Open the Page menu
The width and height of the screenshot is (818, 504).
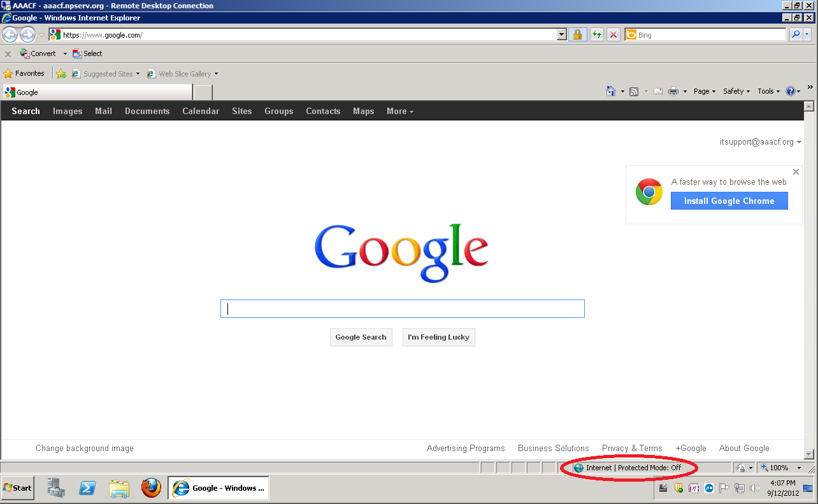tap(705, 91)
